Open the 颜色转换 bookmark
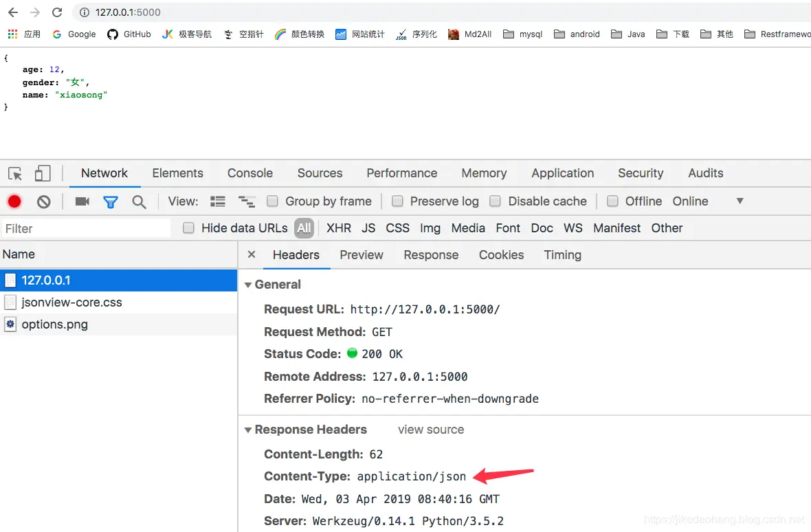 click(300, 34)
